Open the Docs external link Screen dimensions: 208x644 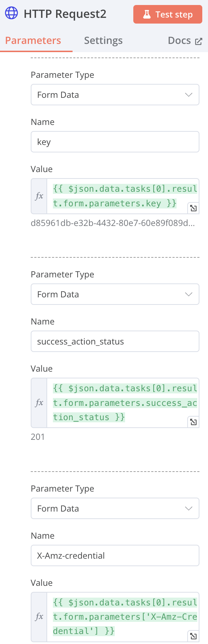click(185, 41)
